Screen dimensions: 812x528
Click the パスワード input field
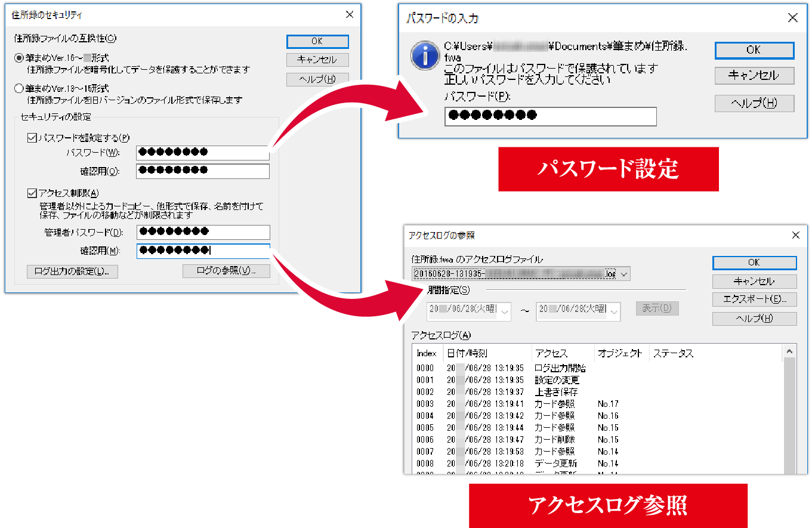tap(550, 116)
